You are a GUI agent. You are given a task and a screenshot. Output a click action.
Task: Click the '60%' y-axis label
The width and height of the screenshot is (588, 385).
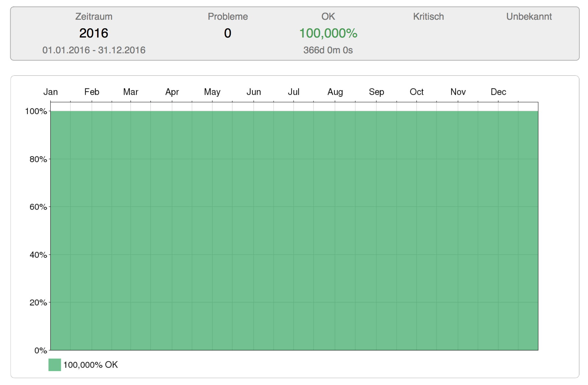tap(39, 207)
